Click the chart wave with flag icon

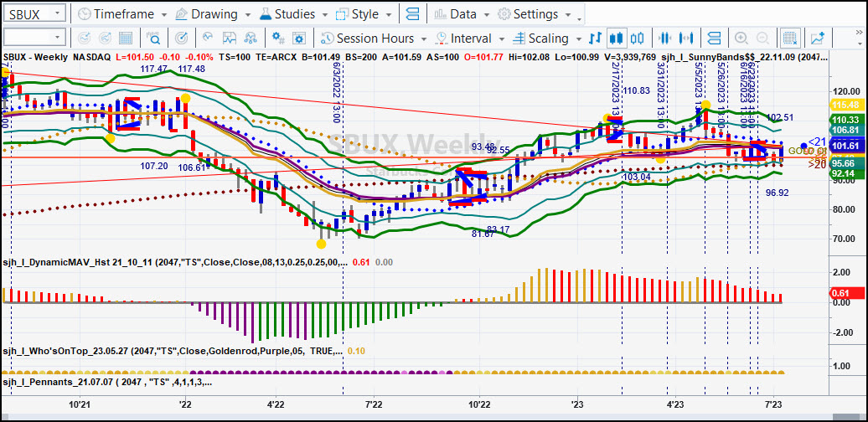(x=230, y=39)
